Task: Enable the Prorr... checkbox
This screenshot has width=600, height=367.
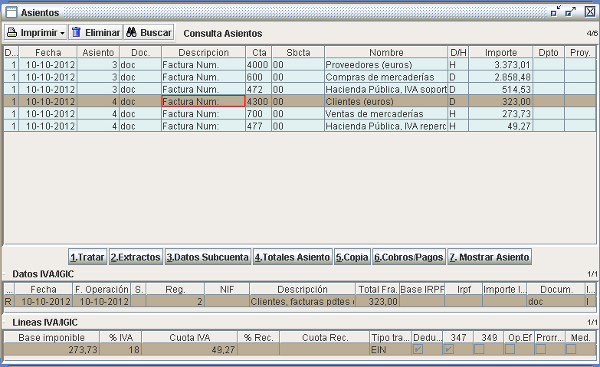Action: 541,349
